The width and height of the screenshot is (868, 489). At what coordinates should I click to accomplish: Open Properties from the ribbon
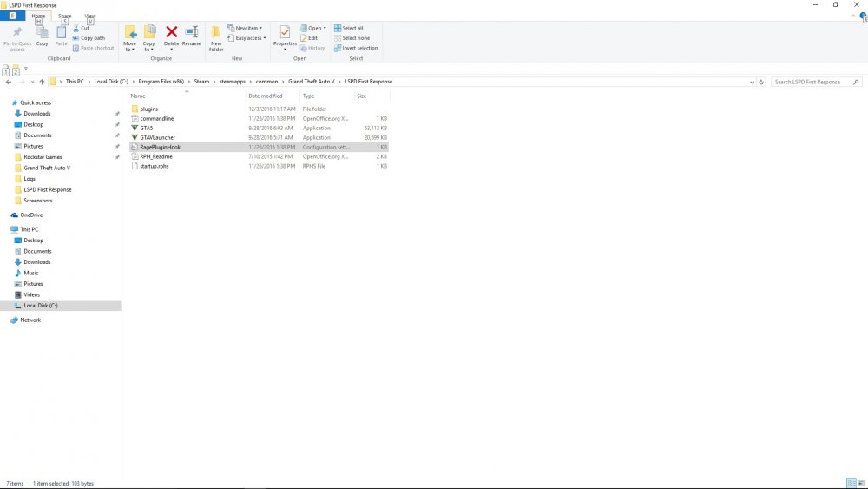[x=285, y=35]
